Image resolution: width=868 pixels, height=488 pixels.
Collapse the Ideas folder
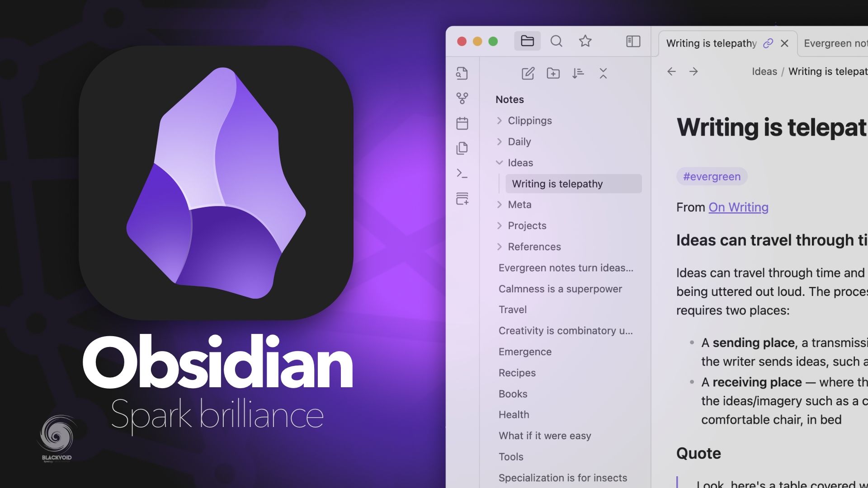pos(500,163)
